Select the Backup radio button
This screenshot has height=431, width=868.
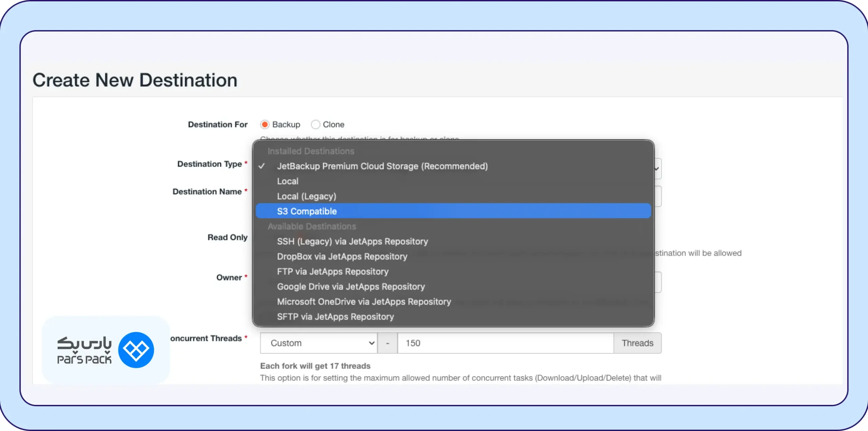265,125
